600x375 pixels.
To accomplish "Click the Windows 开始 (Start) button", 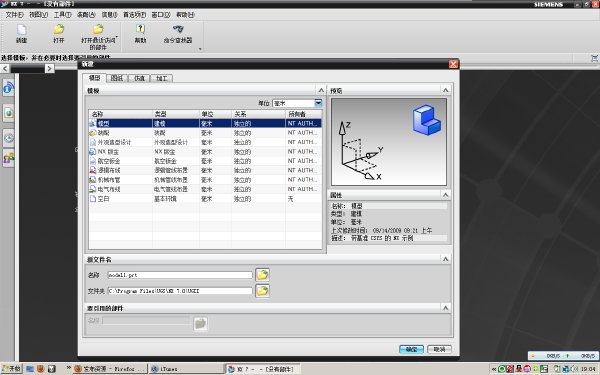I will [11, 369].
